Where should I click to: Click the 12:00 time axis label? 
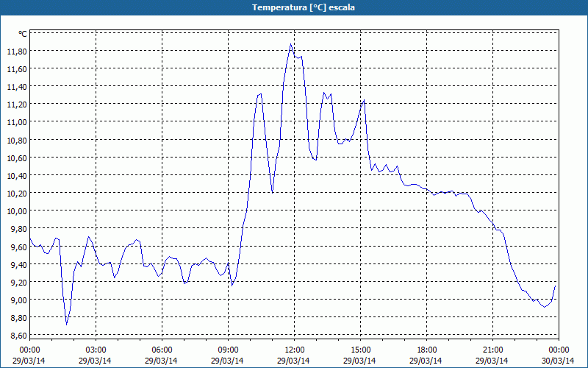point(295,350)
